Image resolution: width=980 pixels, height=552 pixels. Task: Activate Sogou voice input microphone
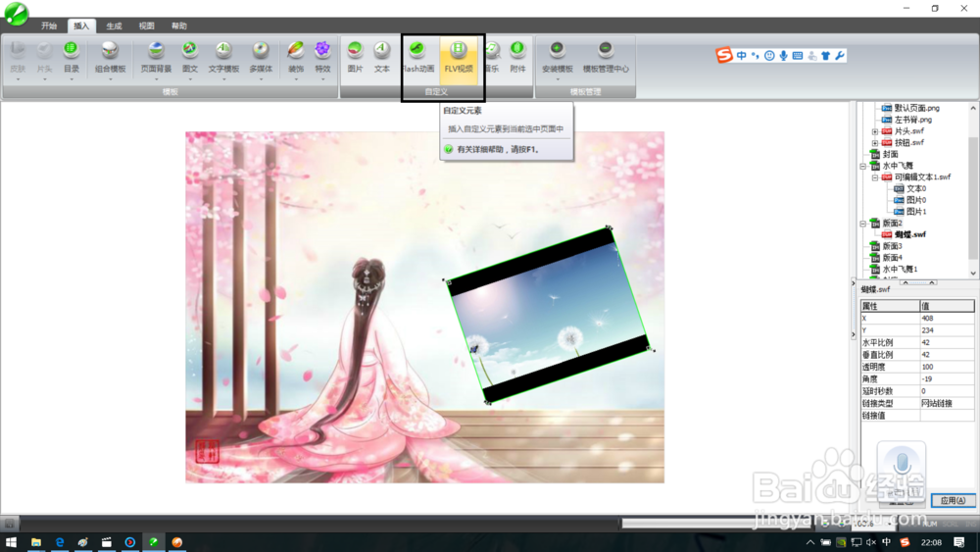[x=783, y=56]
